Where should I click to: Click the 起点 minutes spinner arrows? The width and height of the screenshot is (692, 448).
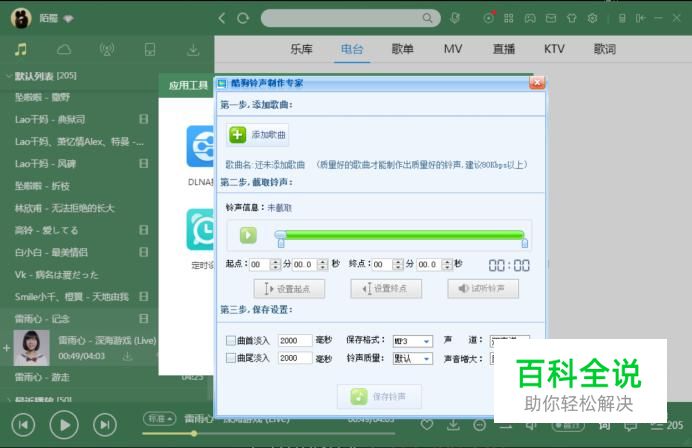click(x=275, y=264)
